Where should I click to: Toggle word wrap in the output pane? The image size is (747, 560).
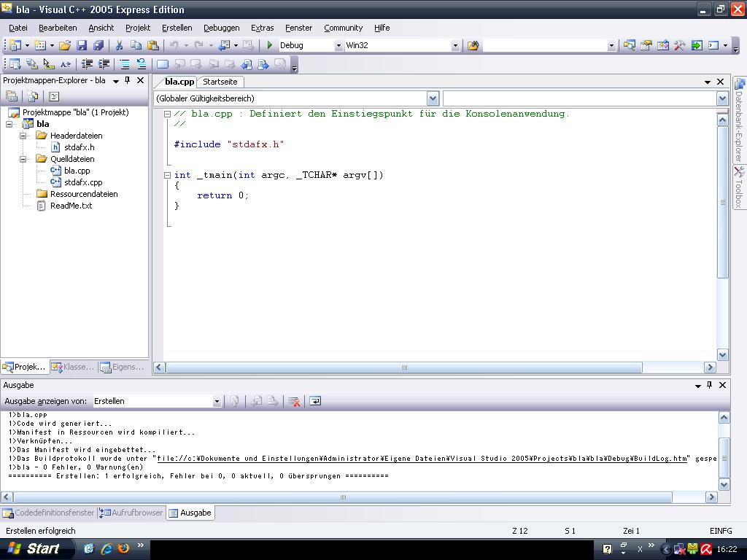(315, 401)
